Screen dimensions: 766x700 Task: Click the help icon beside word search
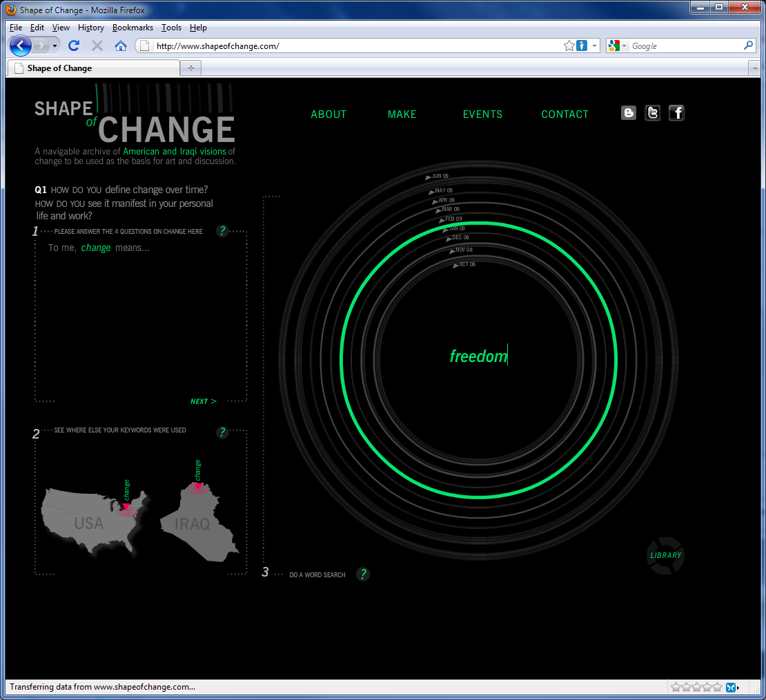363,574
